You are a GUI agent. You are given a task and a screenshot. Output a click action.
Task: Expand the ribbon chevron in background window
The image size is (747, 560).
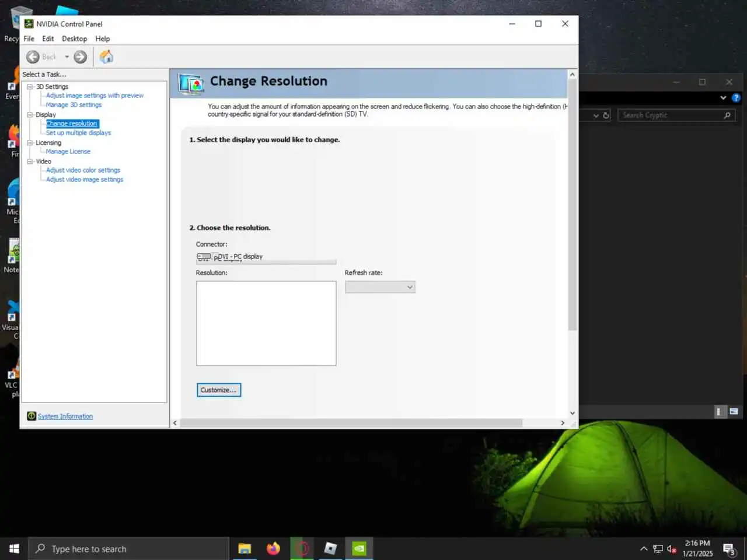coord(723,98)
